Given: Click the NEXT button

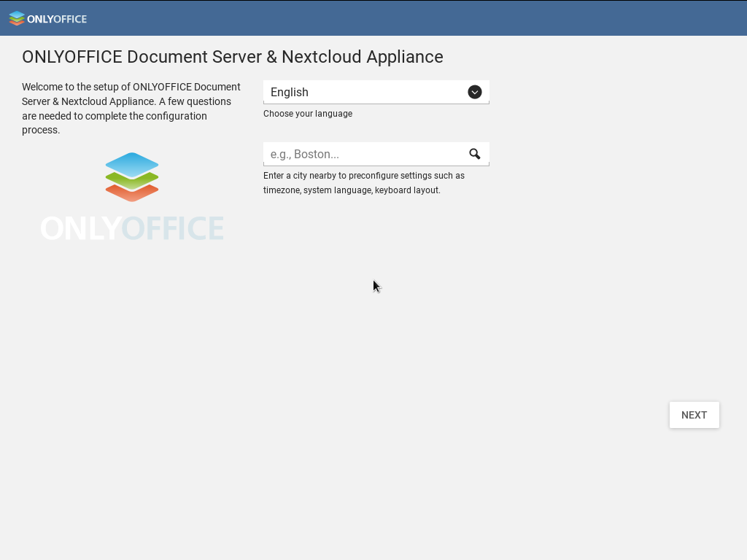Looking at the screenshot, I should coord(694,415).
